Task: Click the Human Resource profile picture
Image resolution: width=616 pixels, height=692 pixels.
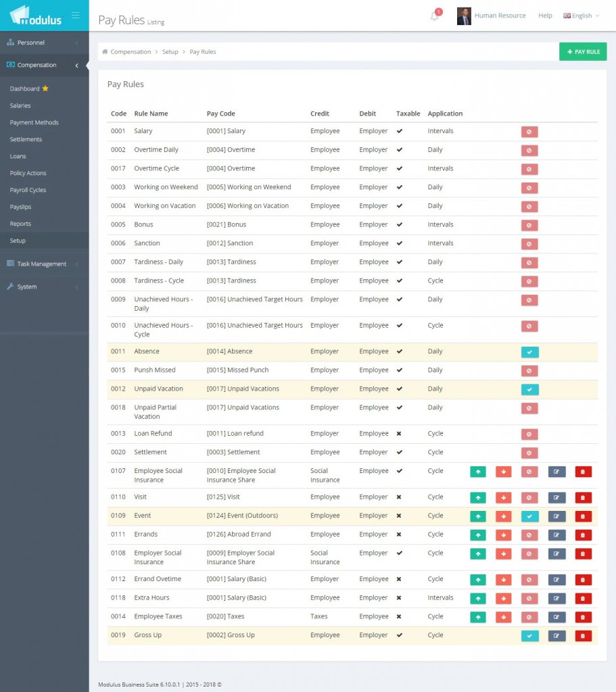Action: point(464,16)
